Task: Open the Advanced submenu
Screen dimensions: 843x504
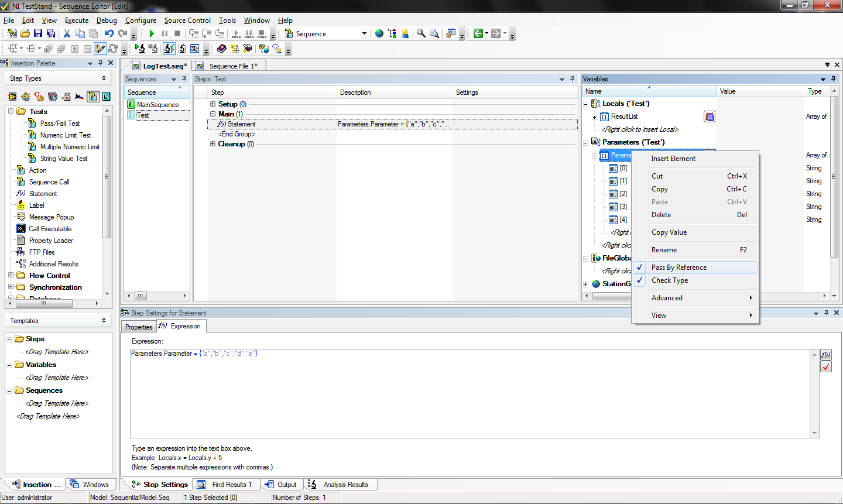Action: click(695, 298)
